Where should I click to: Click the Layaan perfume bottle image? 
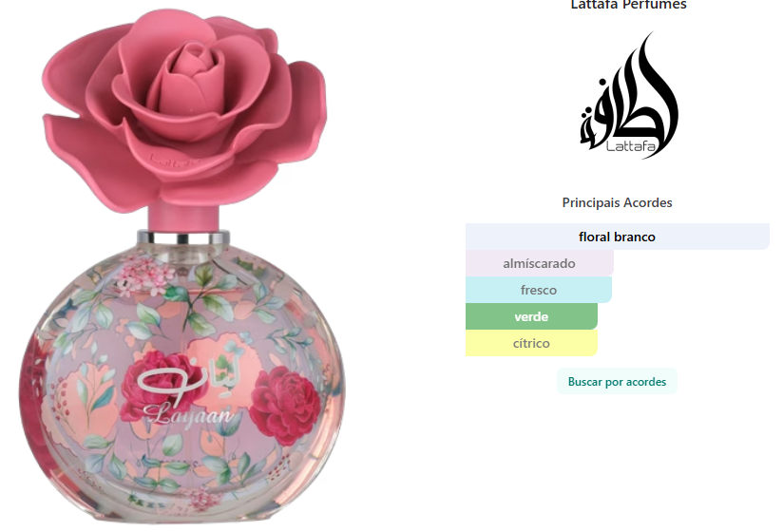coord(182,266)
